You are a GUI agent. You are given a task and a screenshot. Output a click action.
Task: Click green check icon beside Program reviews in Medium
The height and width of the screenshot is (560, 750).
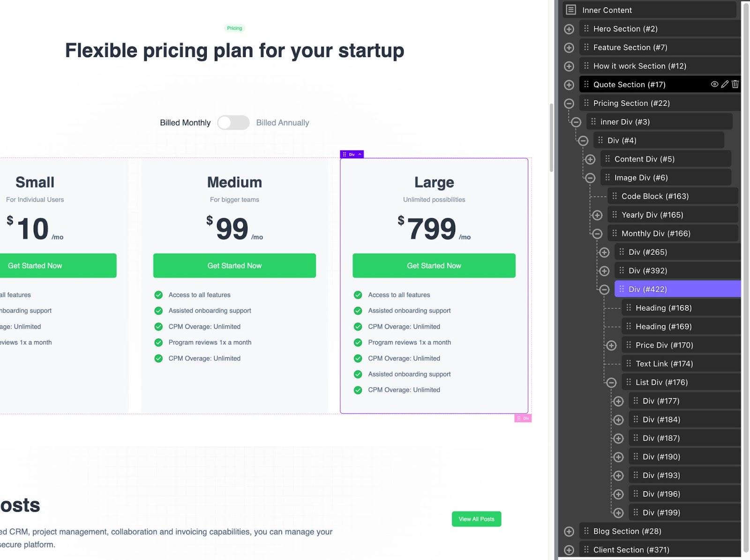tap(158, 343)
